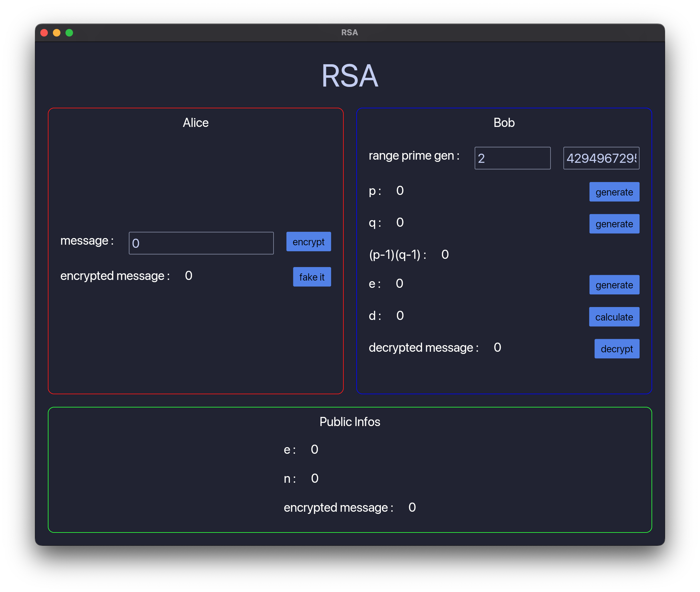Focus the range minimum field containing 2
Screen dimensions: 700x592
[x=512, y=158]
